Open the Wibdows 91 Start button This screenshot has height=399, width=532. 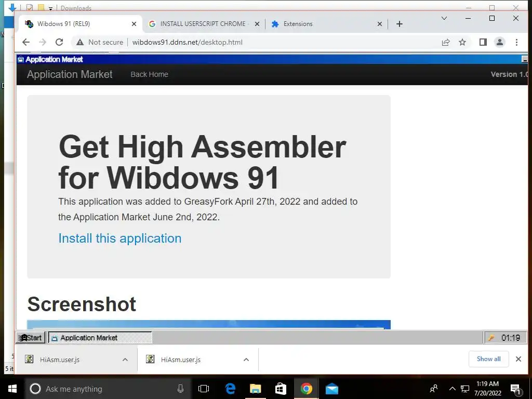pos(30,338)
